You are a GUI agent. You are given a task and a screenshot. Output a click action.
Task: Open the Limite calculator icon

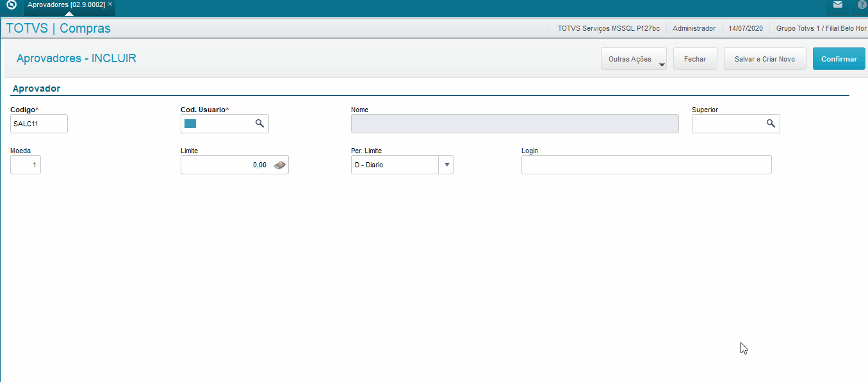click(x=280, y=165)
